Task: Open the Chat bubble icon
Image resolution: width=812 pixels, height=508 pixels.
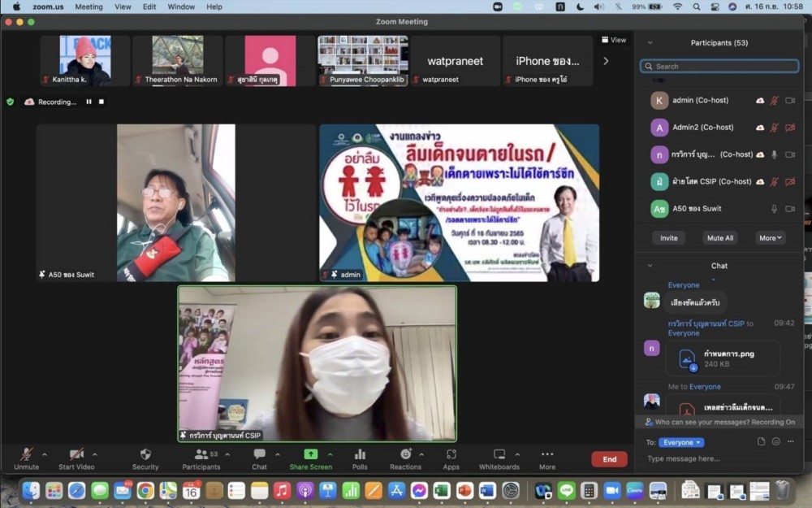Action: (x=259, y=454)
